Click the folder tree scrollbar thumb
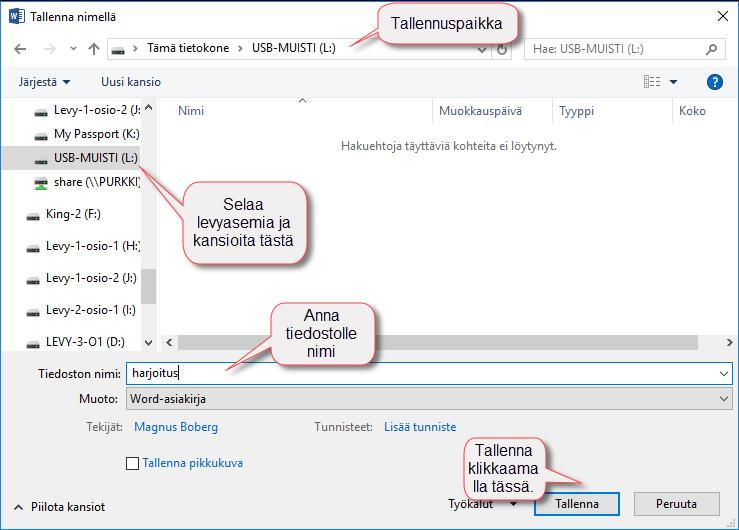The width and height of the screenshot is (739, 530). (x=148, y=286)
